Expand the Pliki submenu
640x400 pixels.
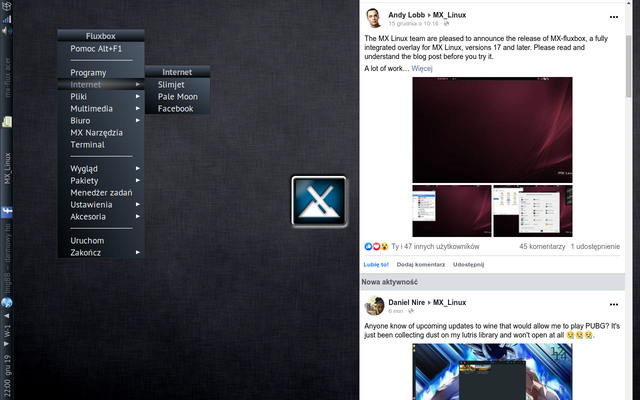click(101, 96)
